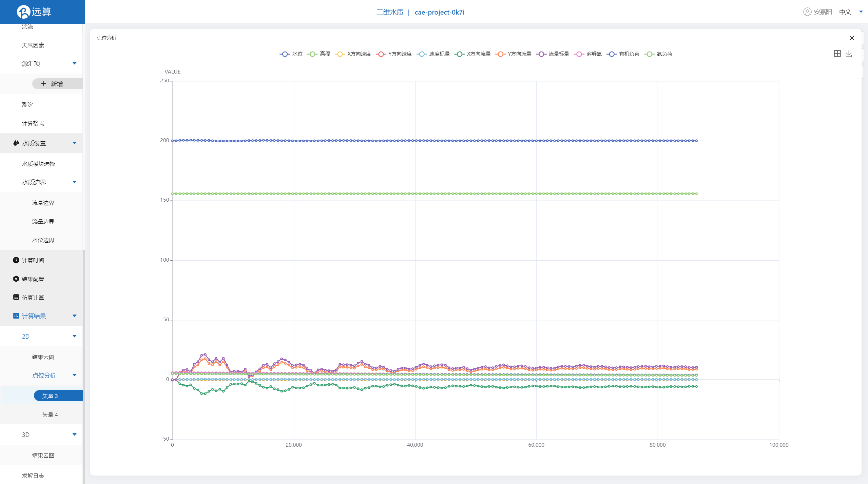Click the purple 流量标量 peak point
Screen dimensions: 868x484
205,355
